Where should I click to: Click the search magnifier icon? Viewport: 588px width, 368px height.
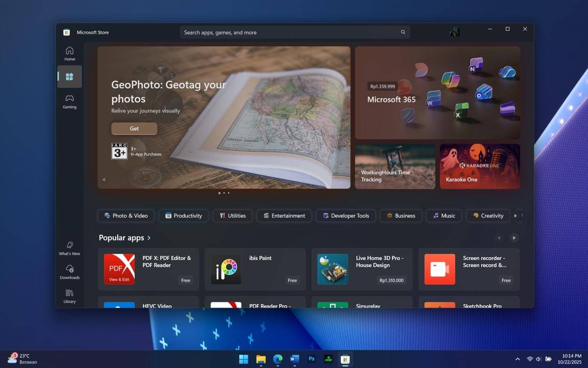click(403, 32)
